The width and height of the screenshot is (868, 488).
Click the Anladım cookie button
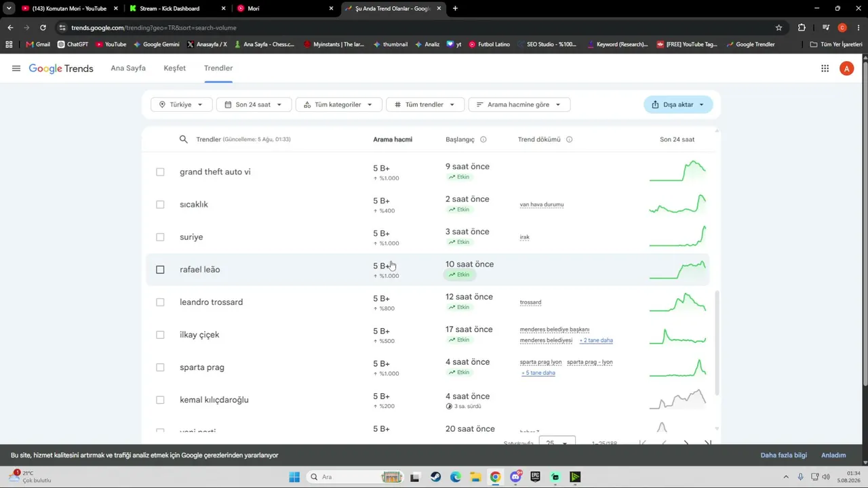click(x=833, y=455)
